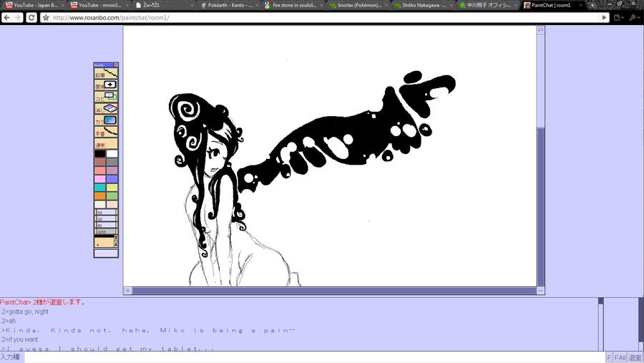The height and width of the screenshot is (363, 644).
Task: Bookmark this page with star icon
Action: [46, 18]
